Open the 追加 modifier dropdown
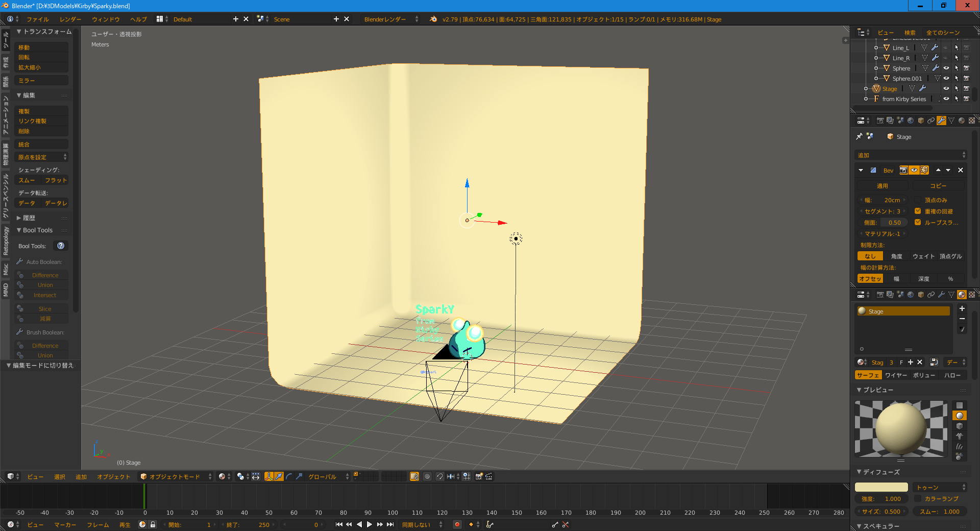 911,155
